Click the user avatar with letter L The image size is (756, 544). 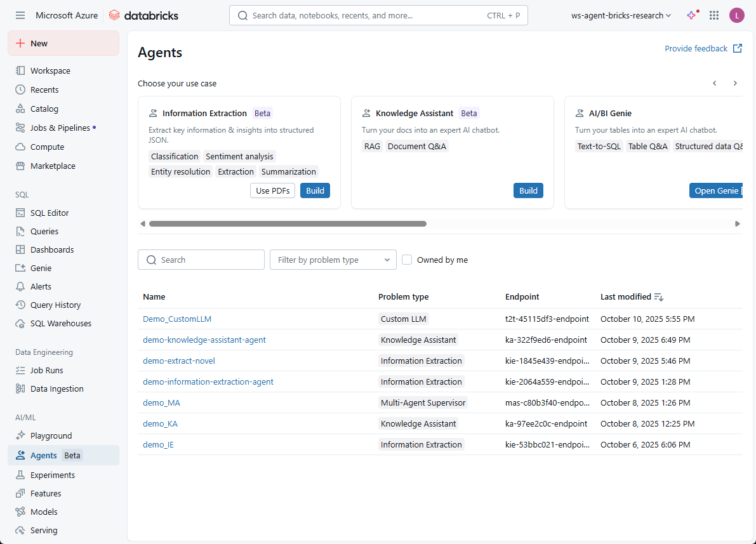[x=736, y=15]
